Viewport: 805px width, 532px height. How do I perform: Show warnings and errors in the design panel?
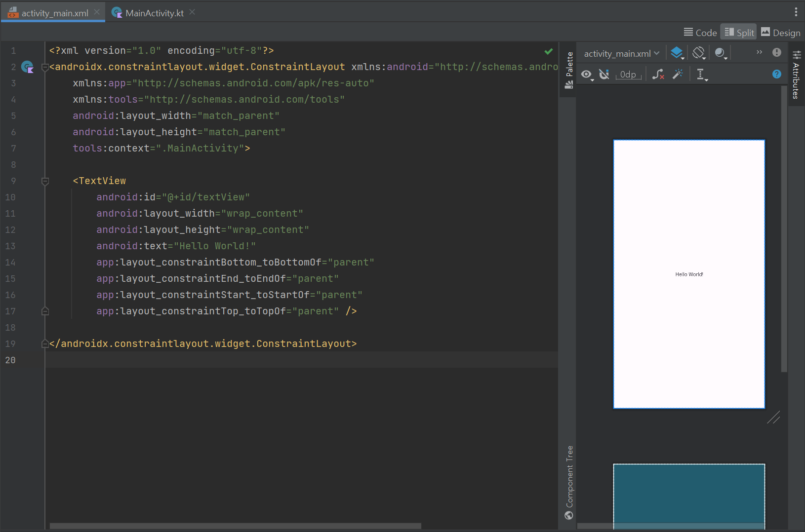(x=777, y=52)
